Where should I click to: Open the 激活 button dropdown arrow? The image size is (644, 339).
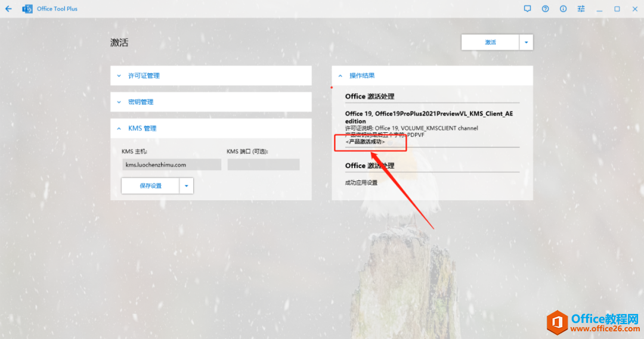coord(526,42)
